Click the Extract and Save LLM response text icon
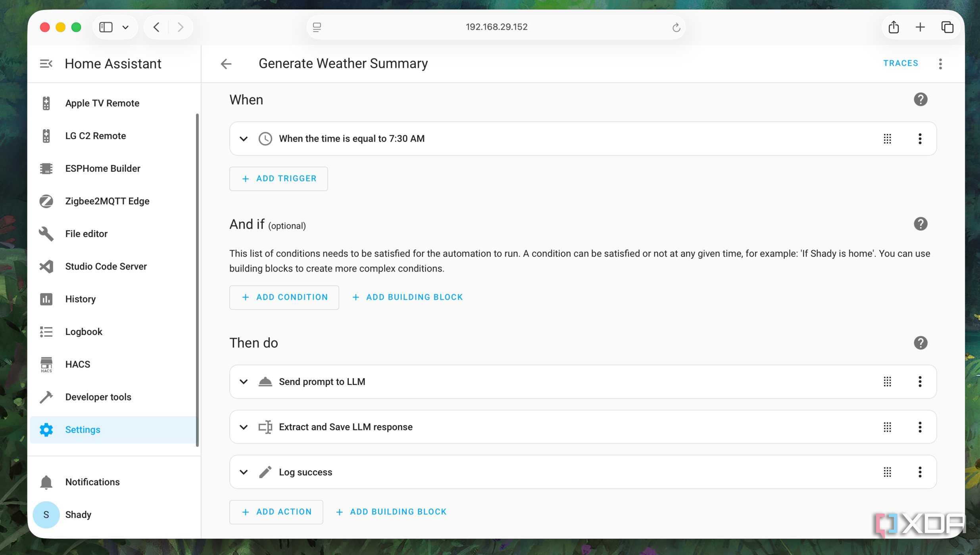The width and height of the screenshot is (980, 555). click(x=265, y=427)
